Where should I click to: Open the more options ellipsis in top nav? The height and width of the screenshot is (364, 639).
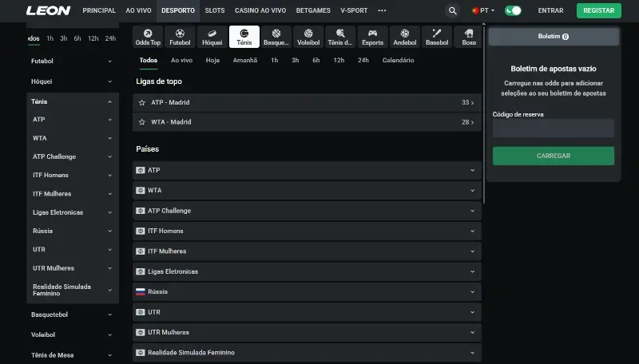point(382,10)
